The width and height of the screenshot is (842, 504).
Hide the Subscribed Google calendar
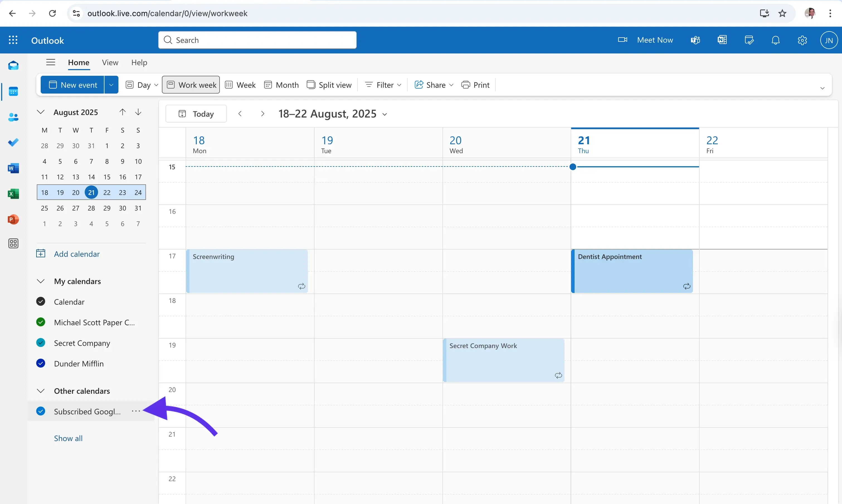[x=41, y=411]
